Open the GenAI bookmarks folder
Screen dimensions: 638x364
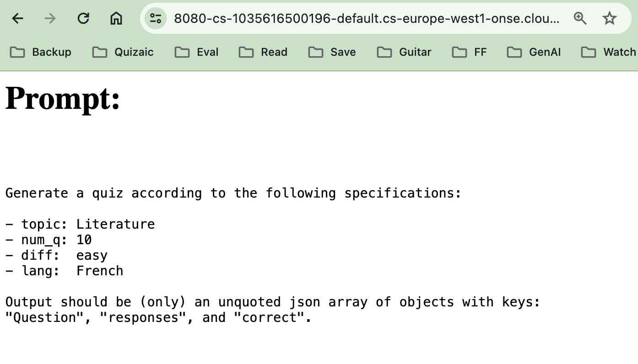tap(534, 52)
